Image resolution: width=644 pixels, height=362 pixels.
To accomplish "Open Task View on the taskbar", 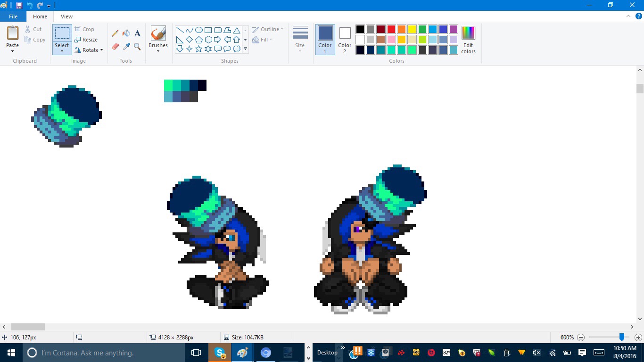I will [196, 353].
